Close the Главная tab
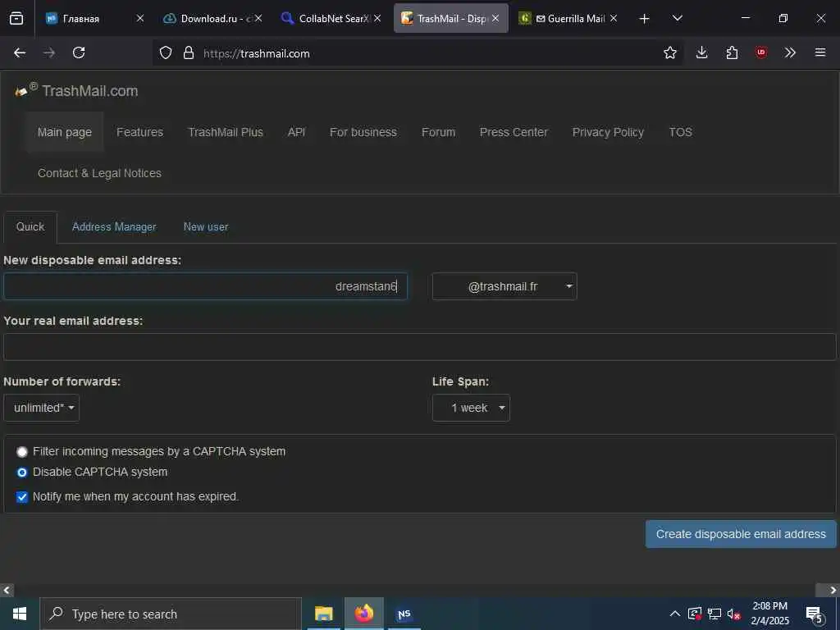This screenshot has width=840, height=630. tap(139, 18)
